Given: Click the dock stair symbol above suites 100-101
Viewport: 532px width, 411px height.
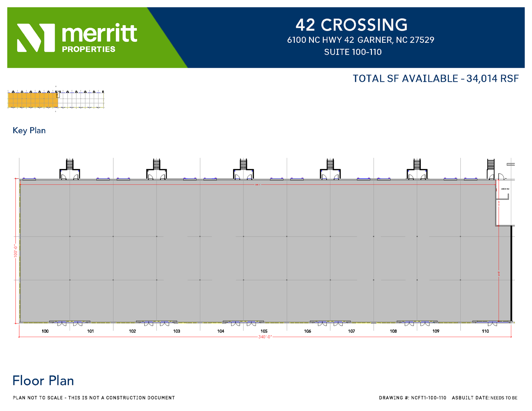Looking at the screenshot, I should pyautogui.click(x=70, y=169).
